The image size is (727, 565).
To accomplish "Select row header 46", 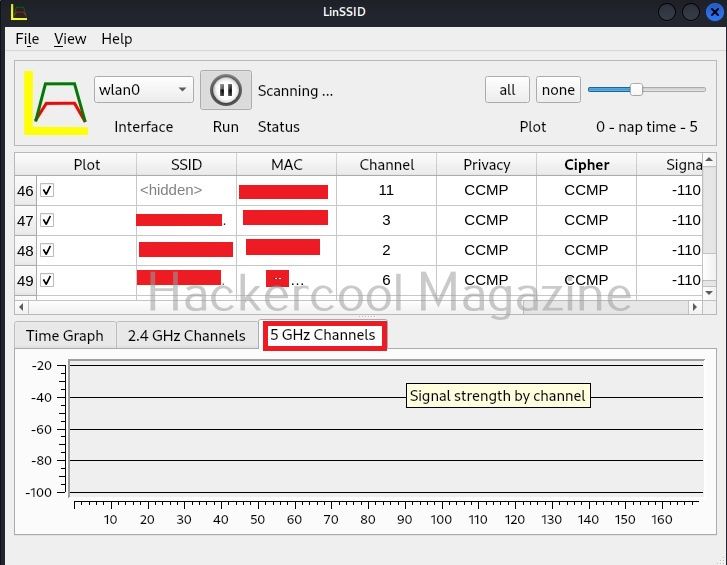I will (x=26, y=190).
